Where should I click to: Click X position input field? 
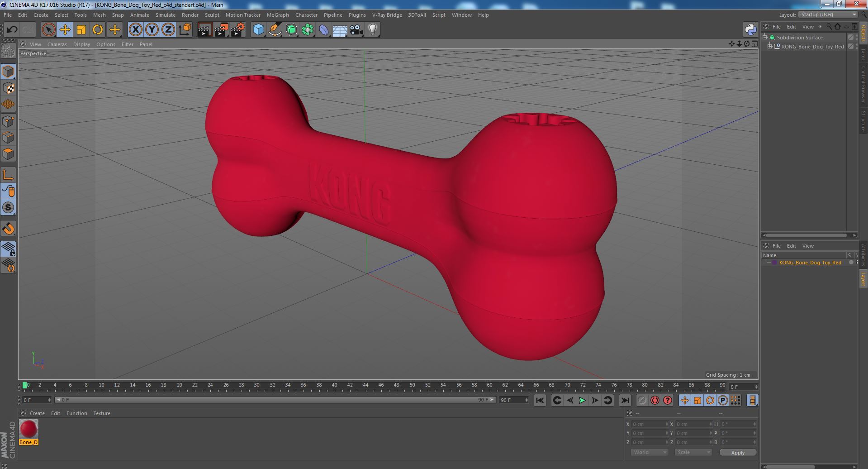(x=650, y=424)
